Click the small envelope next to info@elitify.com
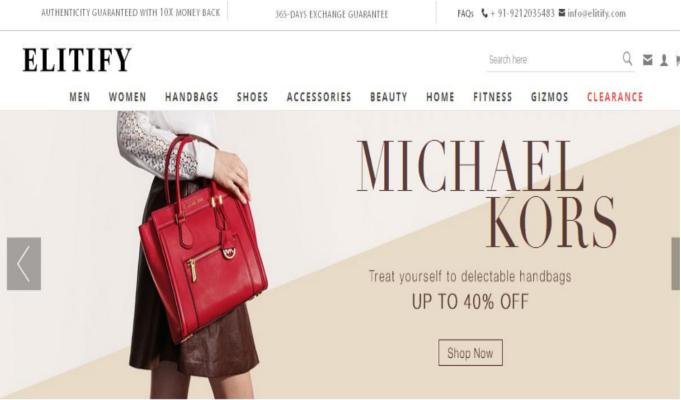The width and height of the screenshot is (681, 400). (562, 13)
